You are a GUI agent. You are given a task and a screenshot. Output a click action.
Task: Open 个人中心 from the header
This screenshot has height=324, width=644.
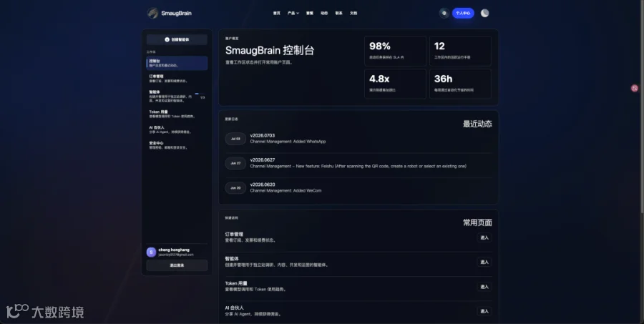(x=463, y=13)
